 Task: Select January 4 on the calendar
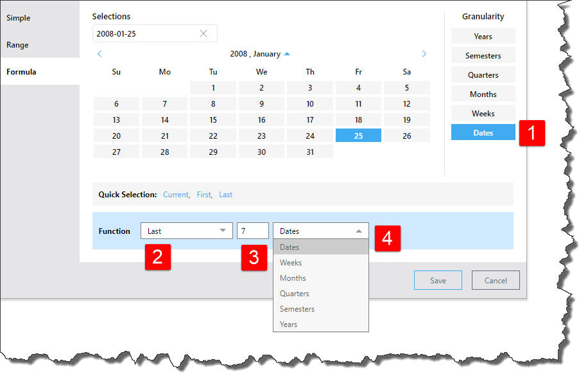[358, 87]
